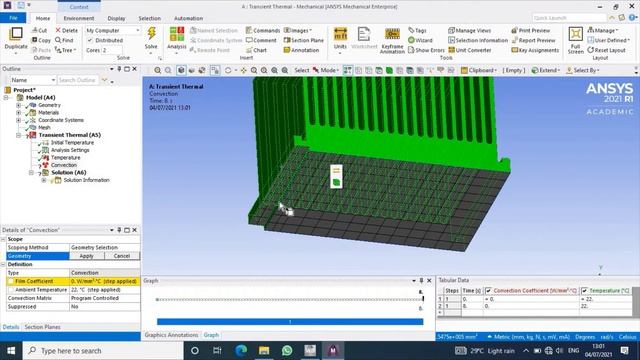The width and height of the screenshot is (640, 360).
Task: Click the Quick Launch search box
Action: point(569,18)
